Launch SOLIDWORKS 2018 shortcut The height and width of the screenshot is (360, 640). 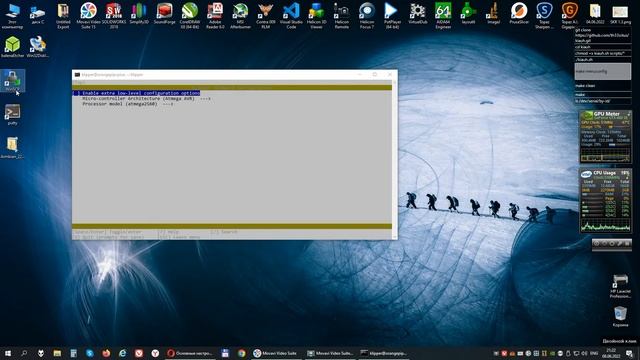coord(113,16)
